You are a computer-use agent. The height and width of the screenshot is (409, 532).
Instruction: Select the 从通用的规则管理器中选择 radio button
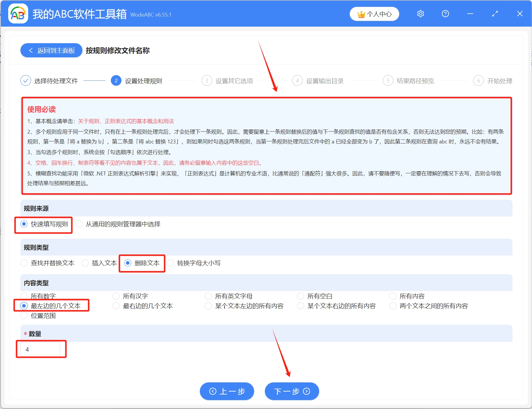click(79, 224)
